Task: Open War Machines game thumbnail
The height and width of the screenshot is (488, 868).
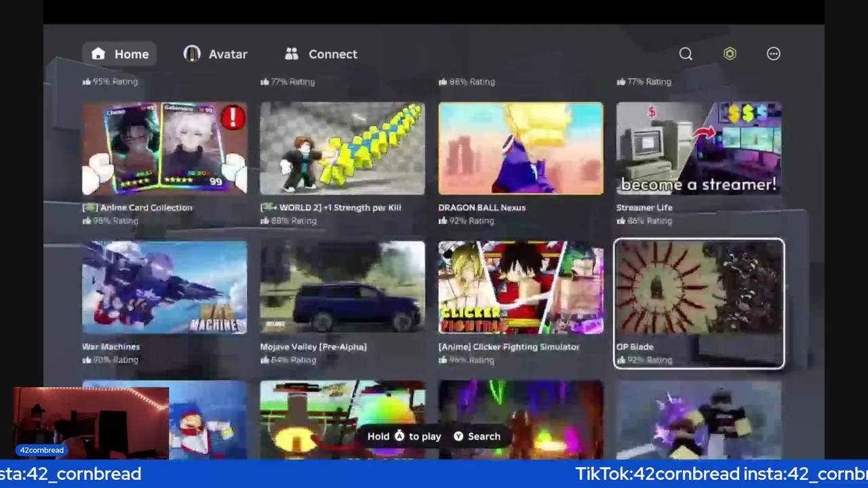Action: [x=165, y=287]
